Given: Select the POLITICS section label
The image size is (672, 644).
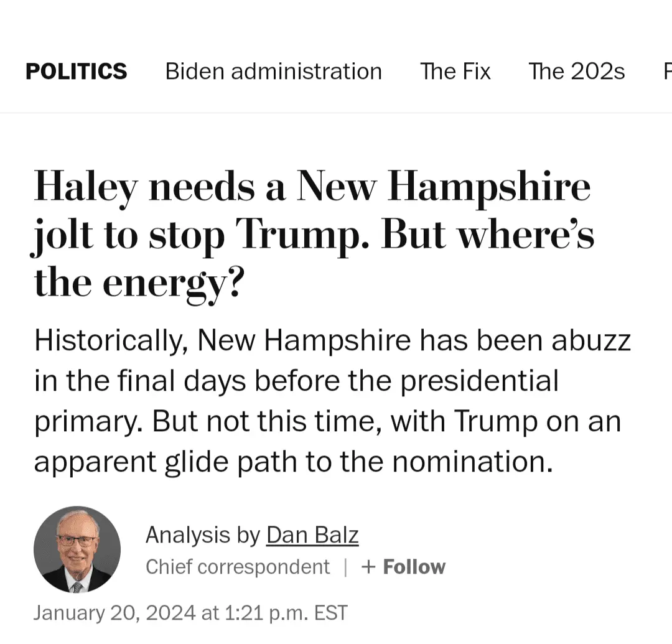Looking at the screenshot, I should point(75,71).
